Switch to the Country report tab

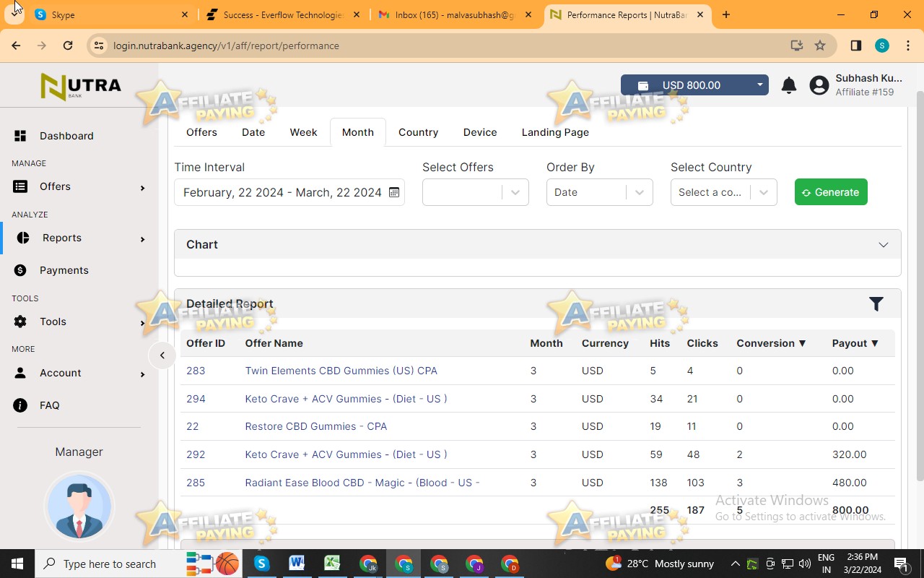pos(419,132)
